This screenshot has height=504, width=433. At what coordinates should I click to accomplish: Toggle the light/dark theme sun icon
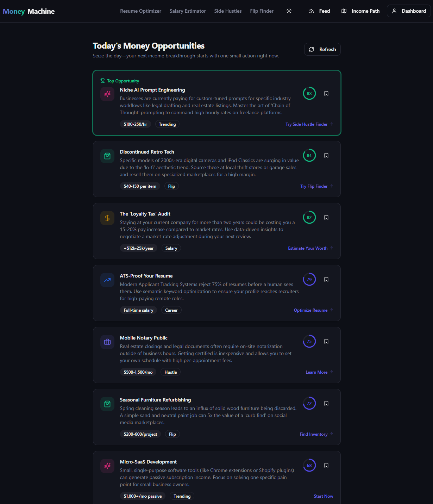coord(289,11)
